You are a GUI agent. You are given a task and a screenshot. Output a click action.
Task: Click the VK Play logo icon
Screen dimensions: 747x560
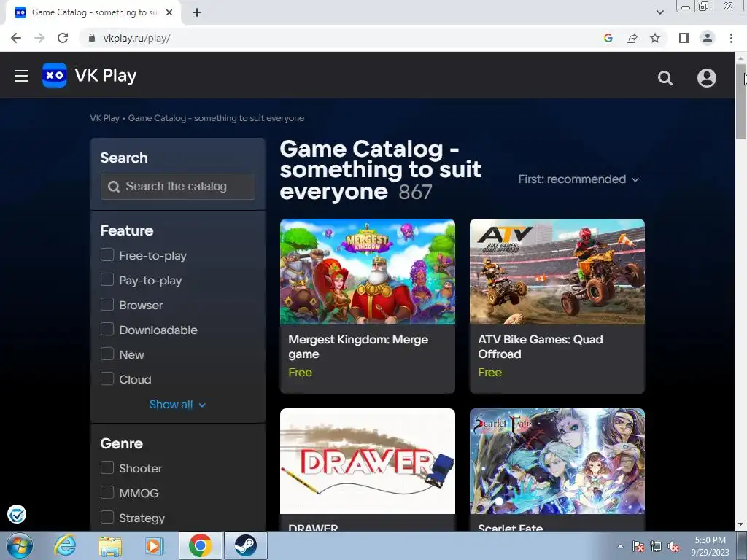[54, 75]
